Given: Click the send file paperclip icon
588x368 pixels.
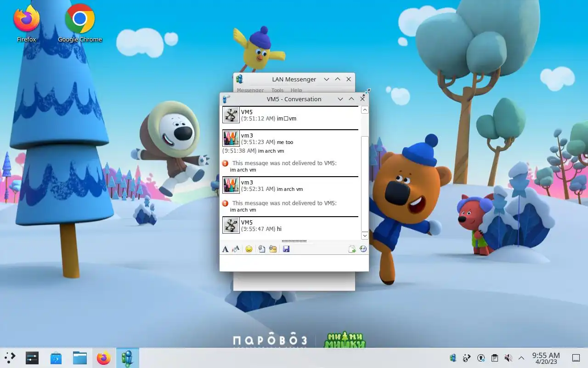Looking at the screenshot, I should click(261, 249).
